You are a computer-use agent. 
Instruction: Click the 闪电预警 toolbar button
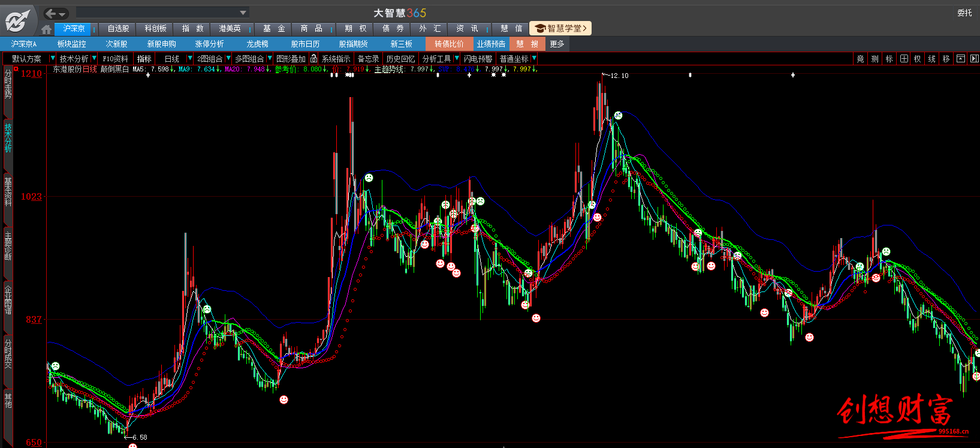point(478,59)
